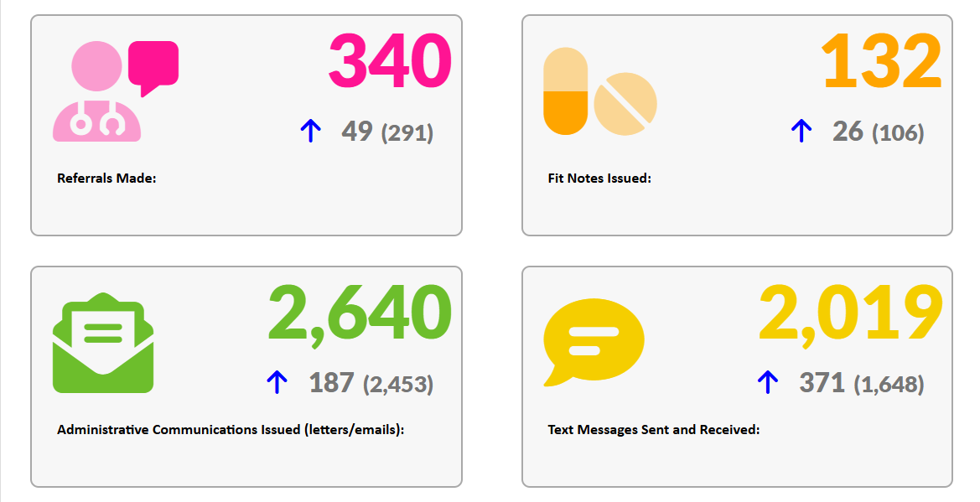Image resolution: width=980 pixels, height=502 pixels.
Task: Click the orange capsule pill icon
Action: [x=566, y=91]
